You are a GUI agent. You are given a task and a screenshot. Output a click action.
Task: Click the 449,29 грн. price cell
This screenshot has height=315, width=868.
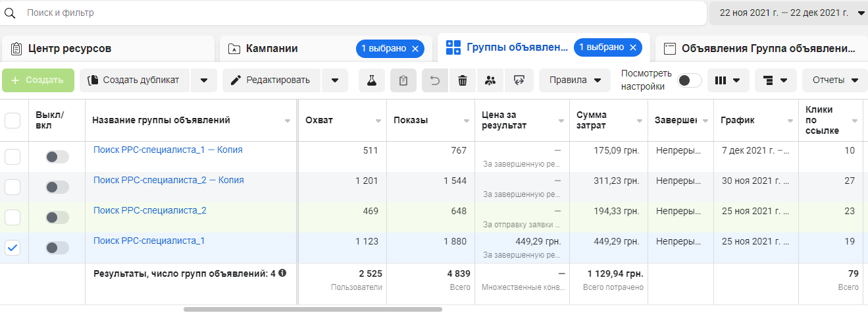[x=538, y=241]
